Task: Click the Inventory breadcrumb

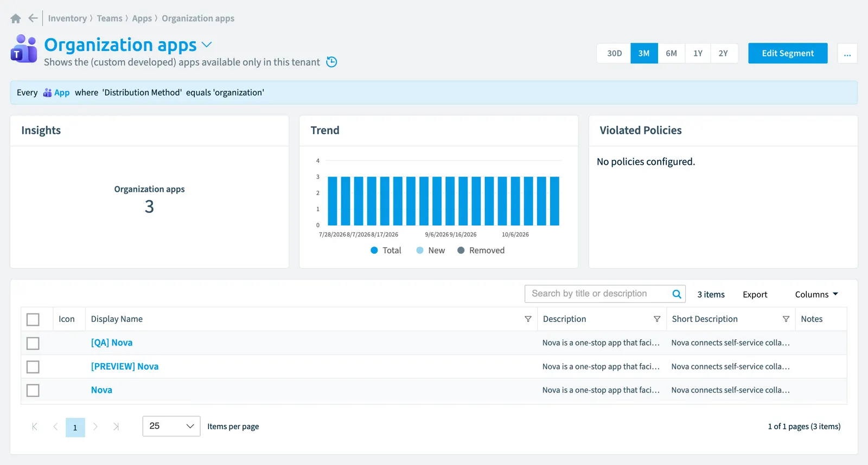Action: pyautogui.click(x=67, y=18)
